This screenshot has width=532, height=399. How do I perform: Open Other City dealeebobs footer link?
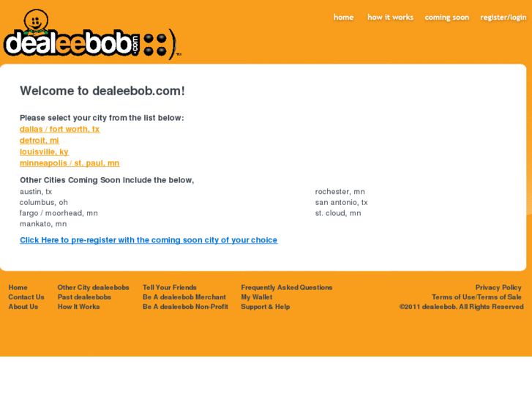pos(94,288)
